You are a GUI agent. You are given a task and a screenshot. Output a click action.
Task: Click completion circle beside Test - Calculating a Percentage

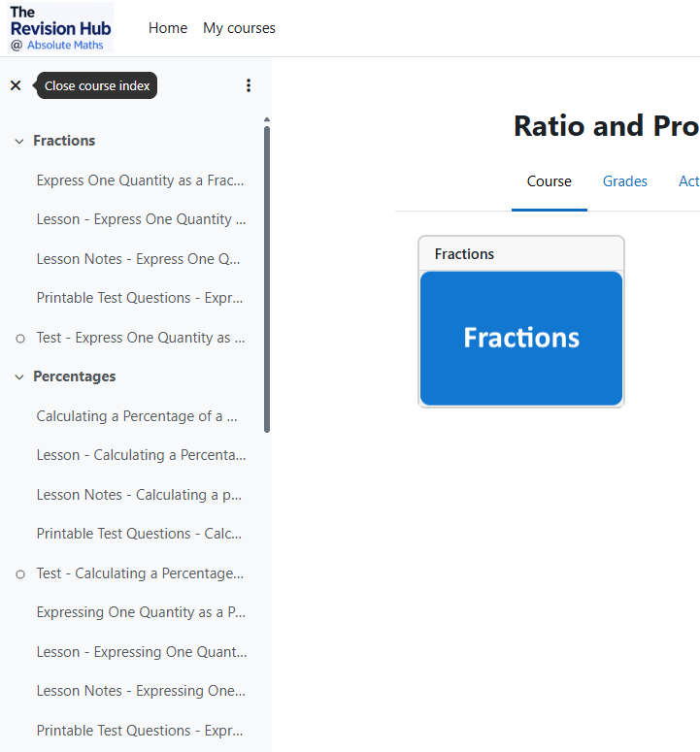pos(20,574)
